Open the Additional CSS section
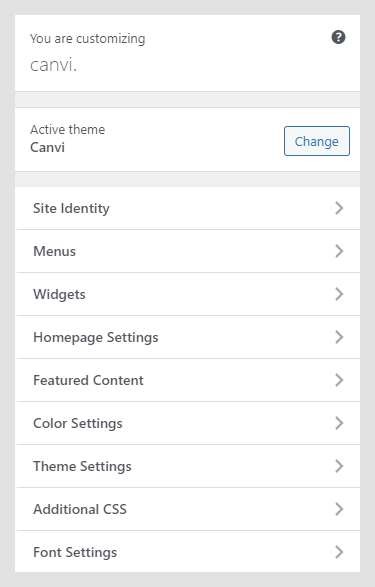Screen dimensions: 375x587 point(188,510)
